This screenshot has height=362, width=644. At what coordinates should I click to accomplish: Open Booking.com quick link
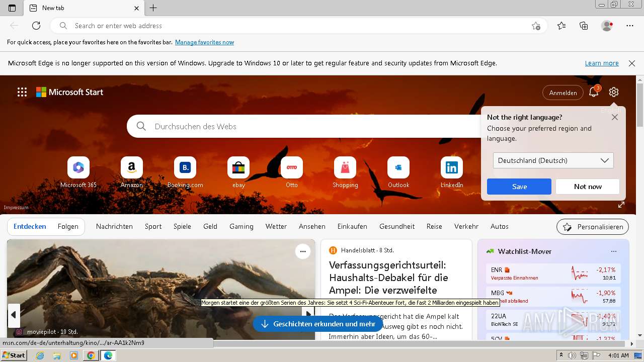(x=185, y=172)
